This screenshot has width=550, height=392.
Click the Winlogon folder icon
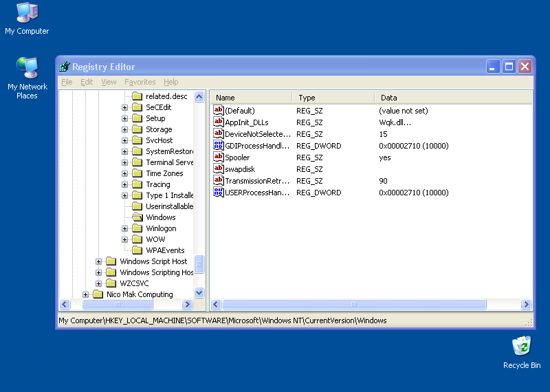(x=137, y=228)
